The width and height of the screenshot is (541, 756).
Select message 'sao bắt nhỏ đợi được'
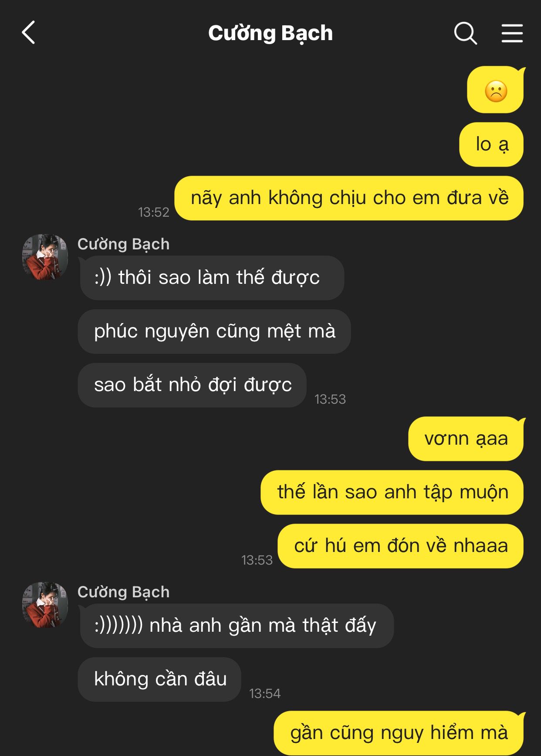tap(192, 385)
